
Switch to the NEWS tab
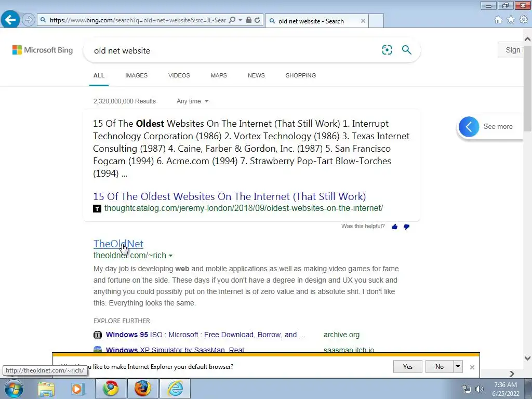[x=256, y=75]
